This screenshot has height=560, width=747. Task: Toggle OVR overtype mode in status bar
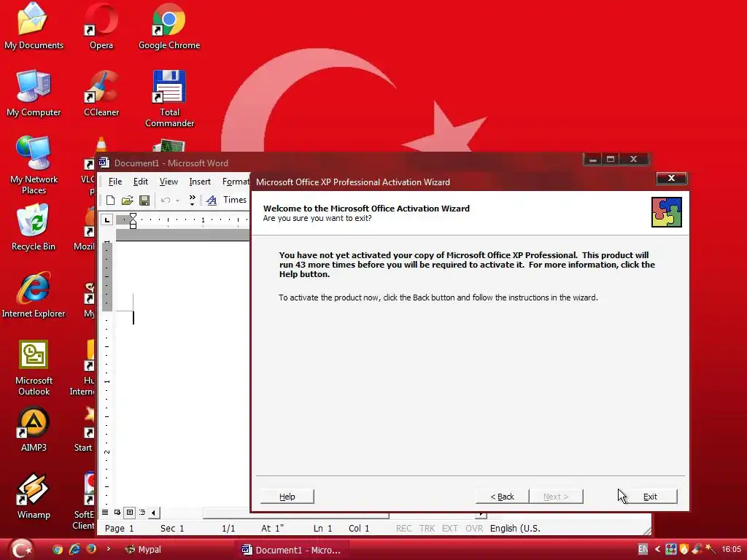(x=474, y=529)
